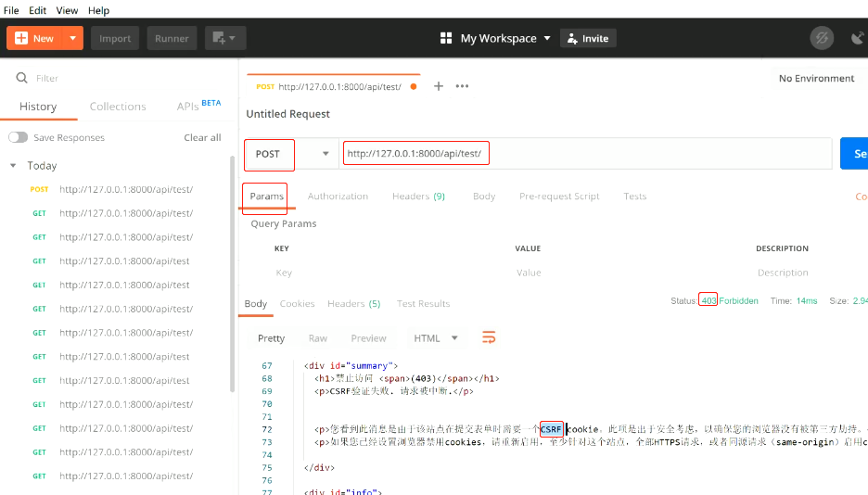868x495 pixels.
Task: Select the request Body tab
Action: point(484,197)
